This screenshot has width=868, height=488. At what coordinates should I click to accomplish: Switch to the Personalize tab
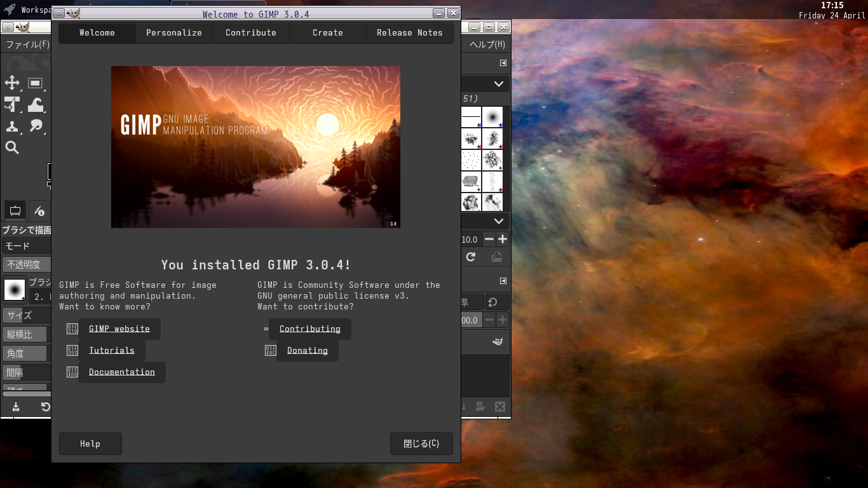[174, 33]
